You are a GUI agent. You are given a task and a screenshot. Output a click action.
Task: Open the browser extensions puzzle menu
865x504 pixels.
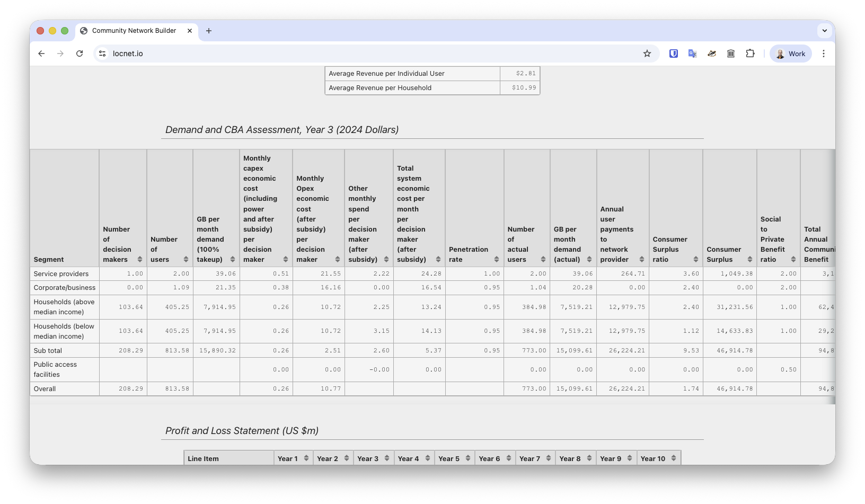click(750, 54)
